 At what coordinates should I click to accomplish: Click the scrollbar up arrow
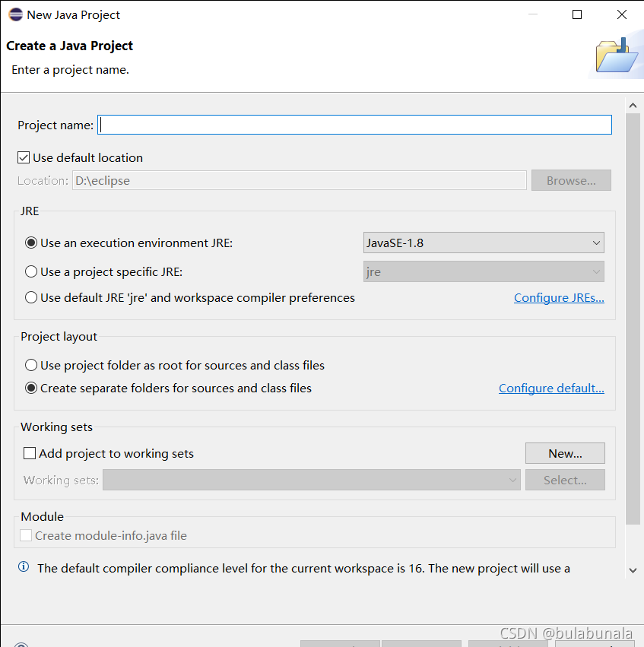click(x=633, y=106)
